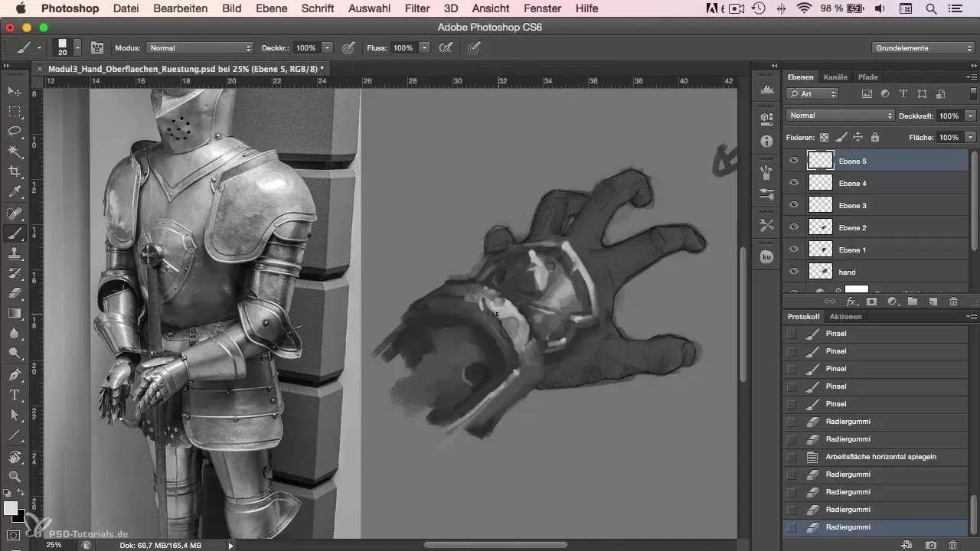Switch to the Kanäle tab
Screen dimensions: 980x551
[x=835, y=77]
